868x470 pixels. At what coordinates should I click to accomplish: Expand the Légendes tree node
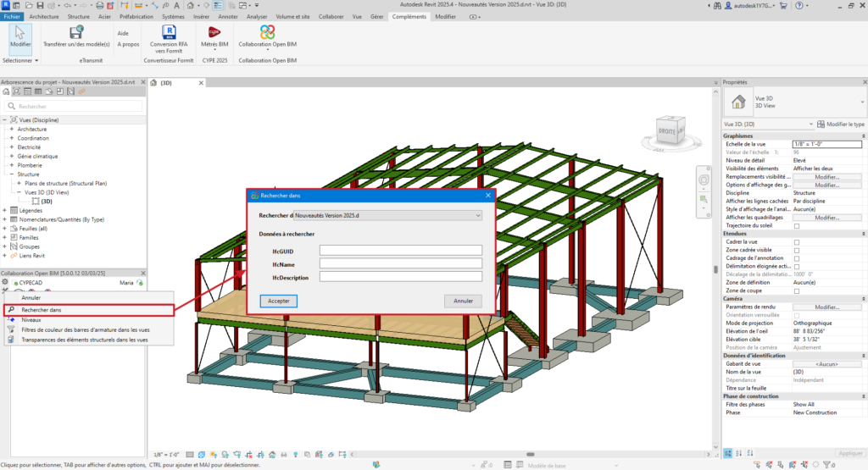coord(4,210)
